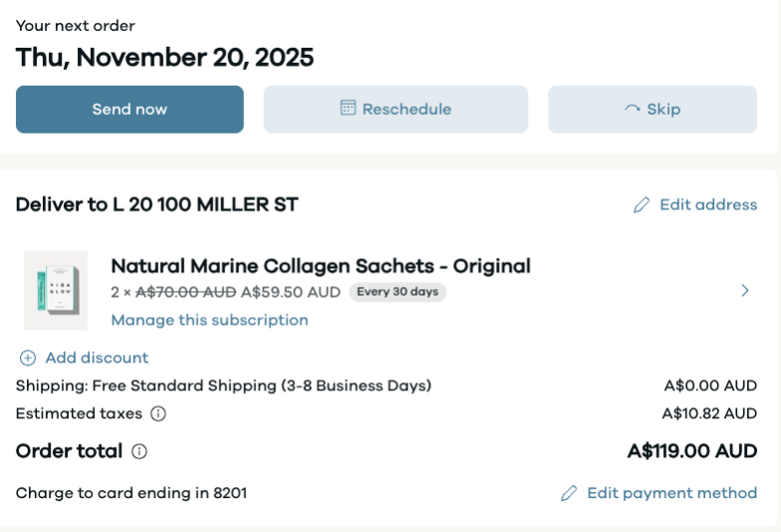Expand product details with the right chevron
The image size is (781, 532).
pos(744,291)
